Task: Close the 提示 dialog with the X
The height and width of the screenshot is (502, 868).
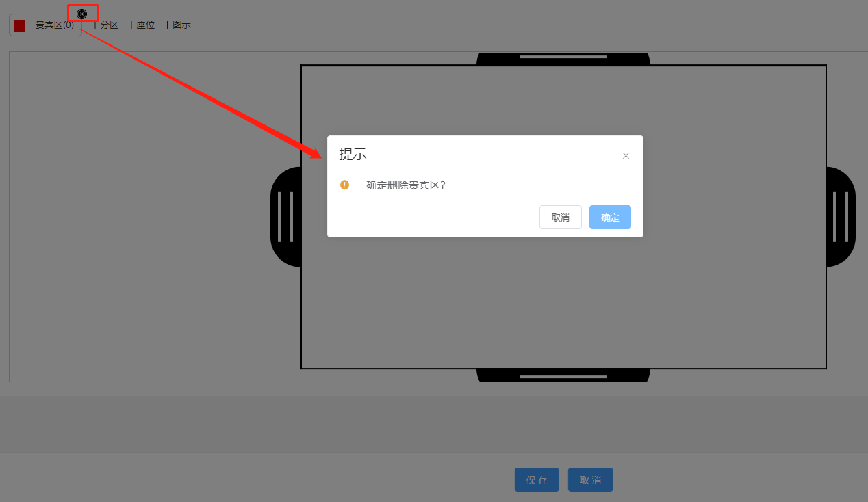Action: click(x=625, y=156)
